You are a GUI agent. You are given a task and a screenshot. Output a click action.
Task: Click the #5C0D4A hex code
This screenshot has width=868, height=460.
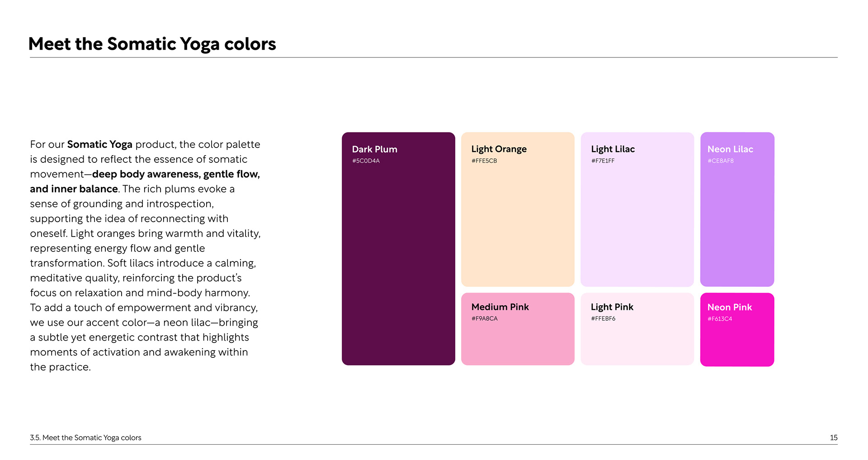pyautogui.click(x=366, y=161)
